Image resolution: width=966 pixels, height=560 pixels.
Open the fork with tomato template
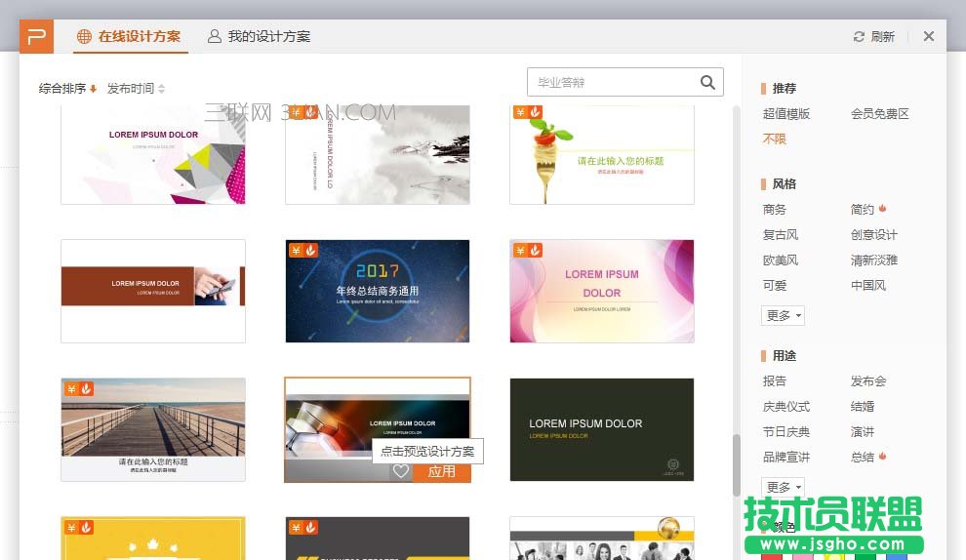tap(602, 154)
